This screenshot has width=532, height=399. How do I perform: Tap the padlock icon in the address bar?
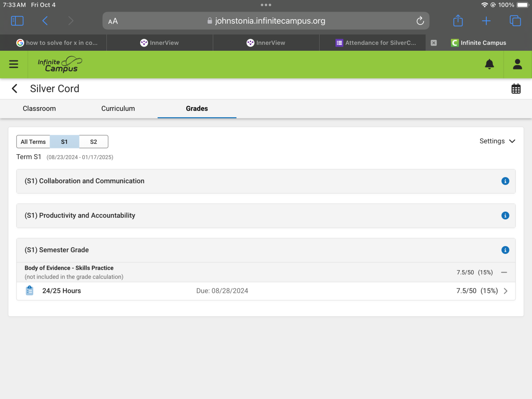tap(210, 21)
